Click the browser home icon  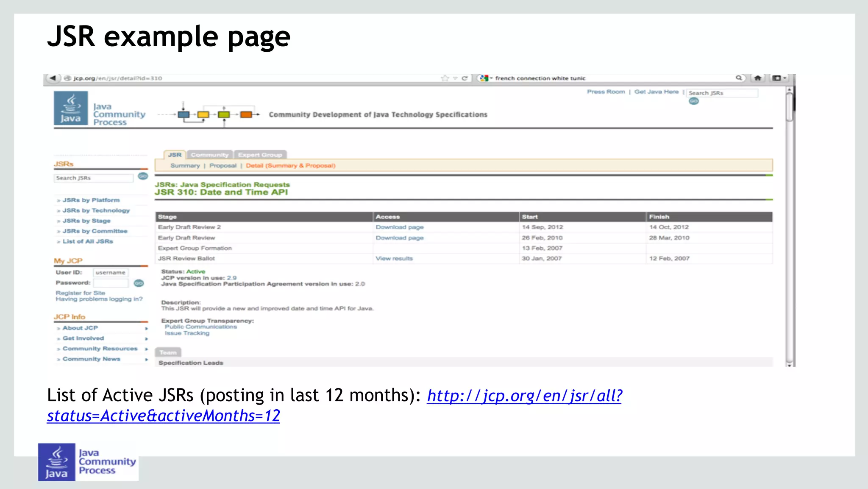(758, 78)
